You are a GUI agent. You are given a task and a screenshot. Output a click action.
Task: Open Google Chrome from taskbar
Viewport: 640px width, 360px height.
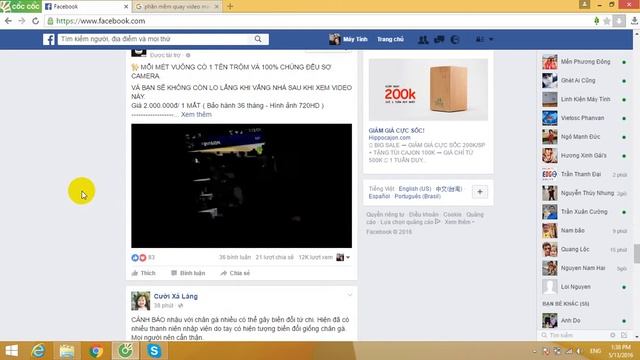(x=96, y=351)
